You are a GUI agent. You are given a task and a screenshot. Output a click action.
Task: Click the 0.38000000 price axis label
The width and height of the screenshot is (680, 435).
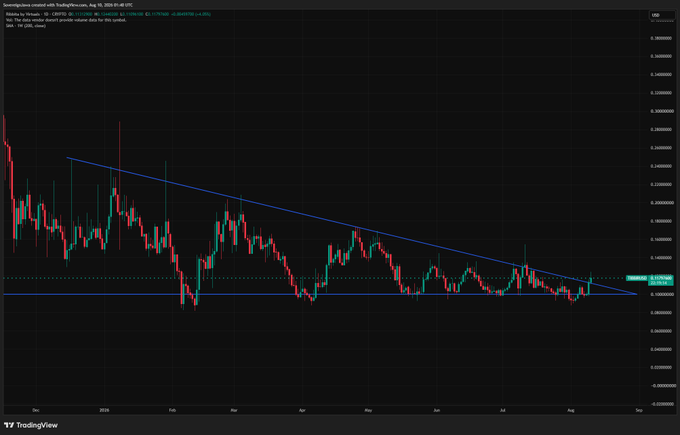pos(661,38)
